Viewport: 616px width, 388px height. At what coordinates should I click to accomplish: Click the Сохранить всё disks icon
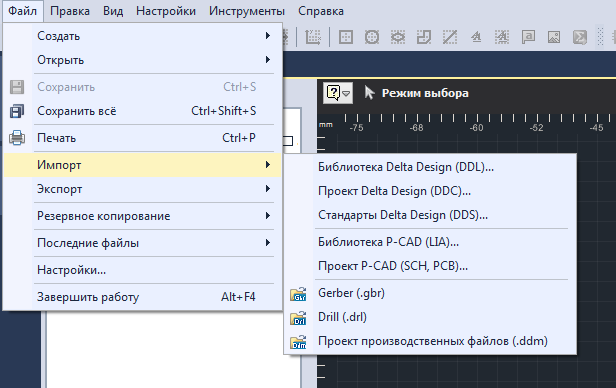click(17, 111)
